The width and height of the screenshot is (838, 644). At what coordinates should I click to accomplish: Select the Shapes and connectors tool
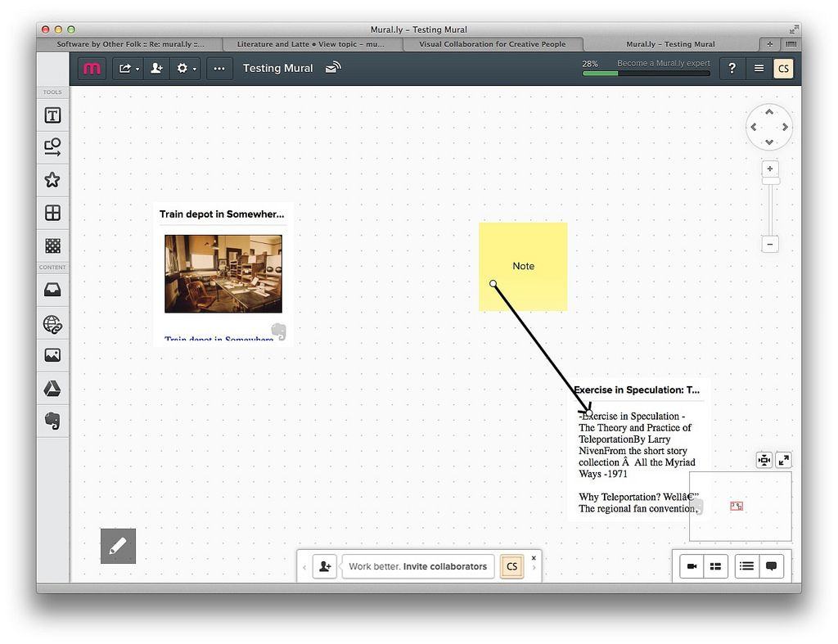pyautogui.click(x=52, y=147)
